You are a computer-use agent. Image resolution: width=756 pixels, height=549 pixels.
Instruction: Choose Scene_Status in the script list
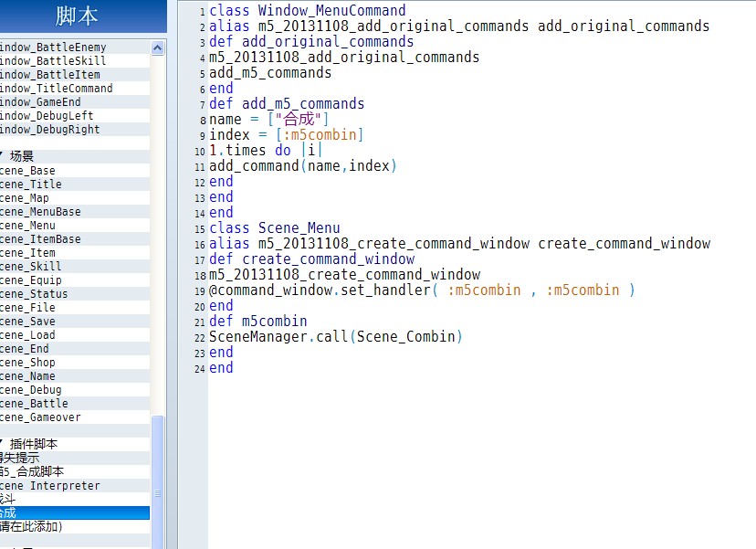coord(75,294)
